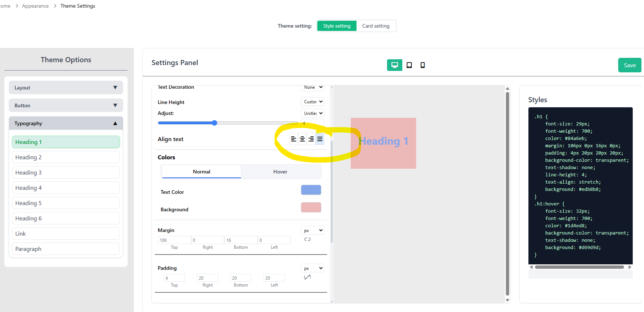Toggle margin link values icon

click(307, 239)
